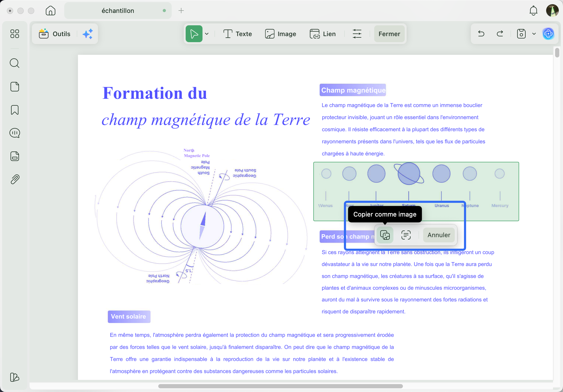
Task: Click the Saturn ringed planet graphic
Action: [409, 174]
